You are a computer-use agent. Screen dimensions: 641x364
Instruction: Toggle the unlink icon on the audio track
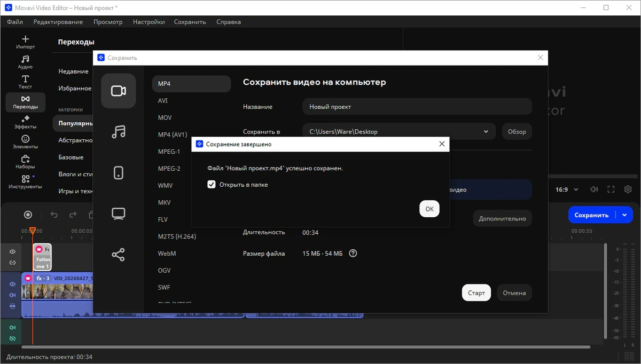click(x=12, y=338)
